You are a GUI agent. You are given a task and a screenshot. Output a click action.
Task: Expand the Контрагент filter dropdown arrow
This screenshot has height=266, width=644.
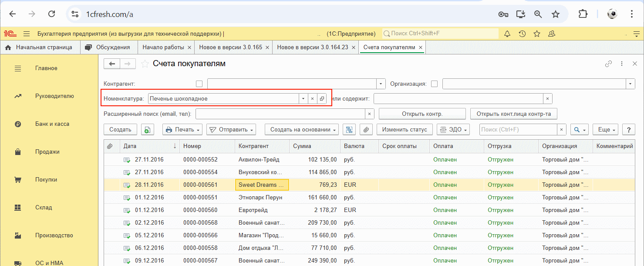381,84
